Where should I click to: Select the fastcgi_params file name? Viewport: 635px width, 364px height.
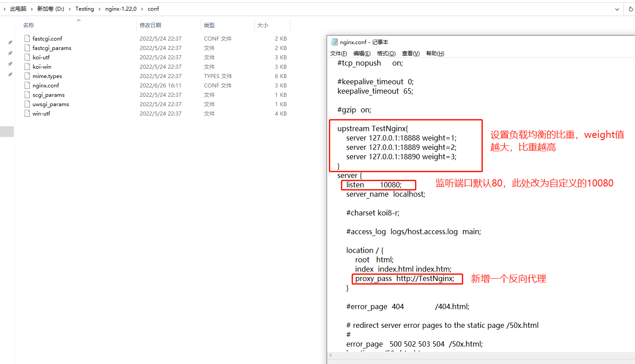(52, 48)
